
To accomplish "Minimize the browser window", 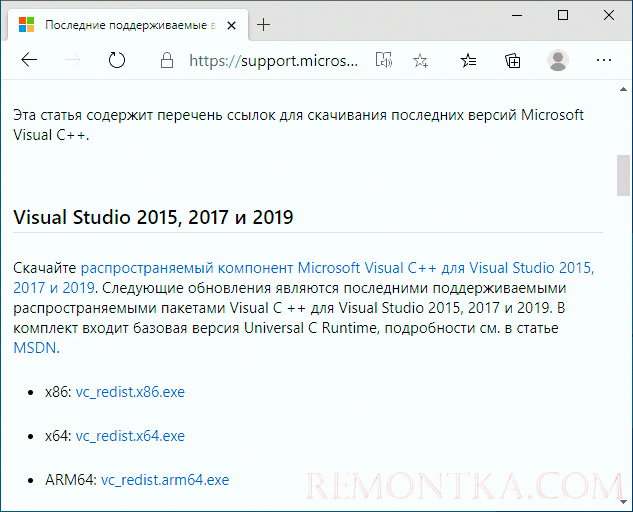I will [517, 15].
